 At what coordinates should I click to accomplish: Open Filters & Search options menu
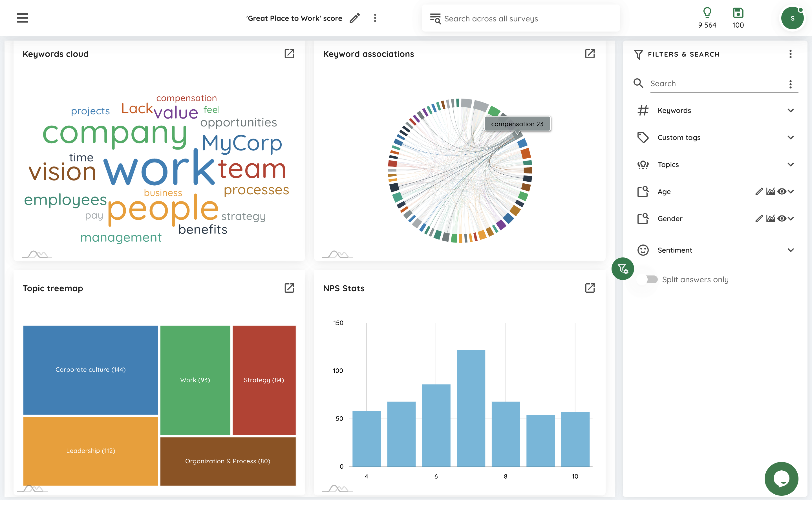tap(790, 54)
